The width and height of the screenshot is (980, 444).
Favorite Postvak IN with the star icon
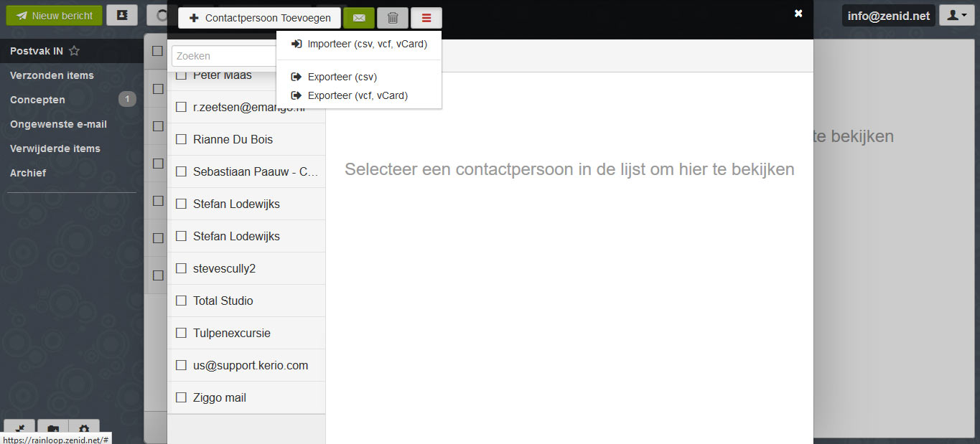click(74, 51)
